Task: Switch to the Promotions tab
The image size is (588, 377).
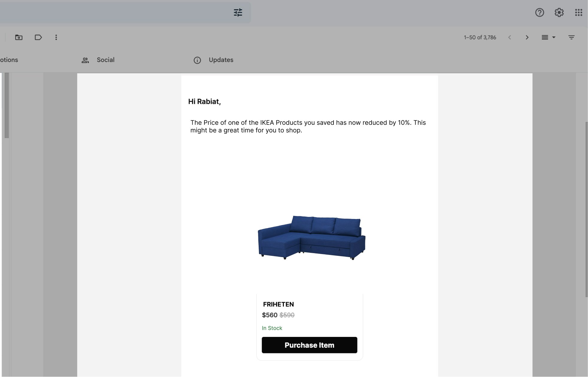Action: [x=9, y=60]
